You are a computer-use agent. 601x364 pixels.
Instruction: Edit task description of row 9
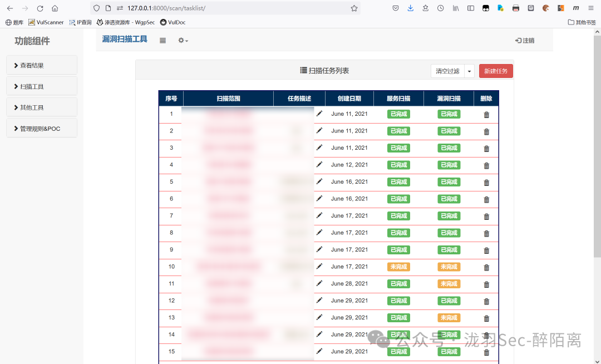pyautogui.click(x=319, y=249)
